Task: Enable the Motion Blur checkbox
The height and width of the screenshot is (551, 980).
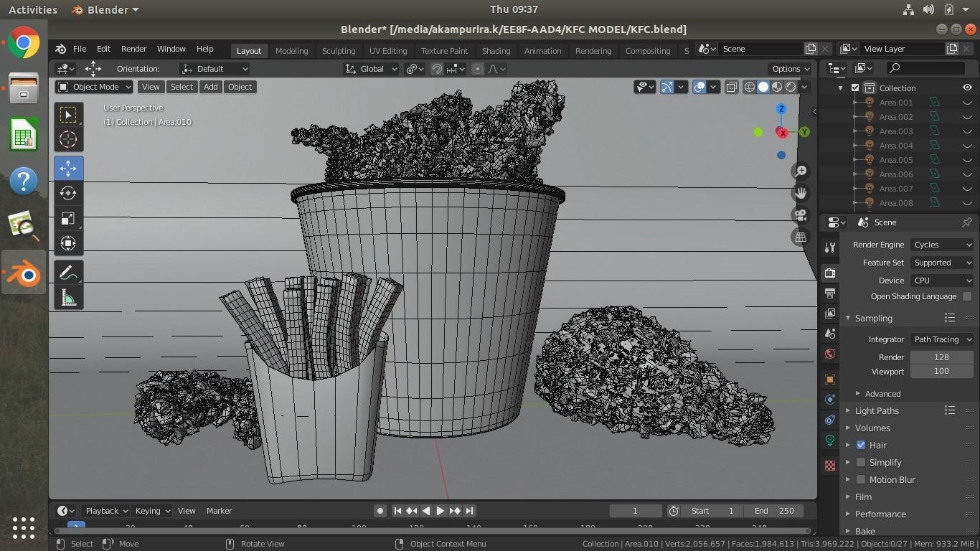Action: pyautogui.click(x=861, y=479)
